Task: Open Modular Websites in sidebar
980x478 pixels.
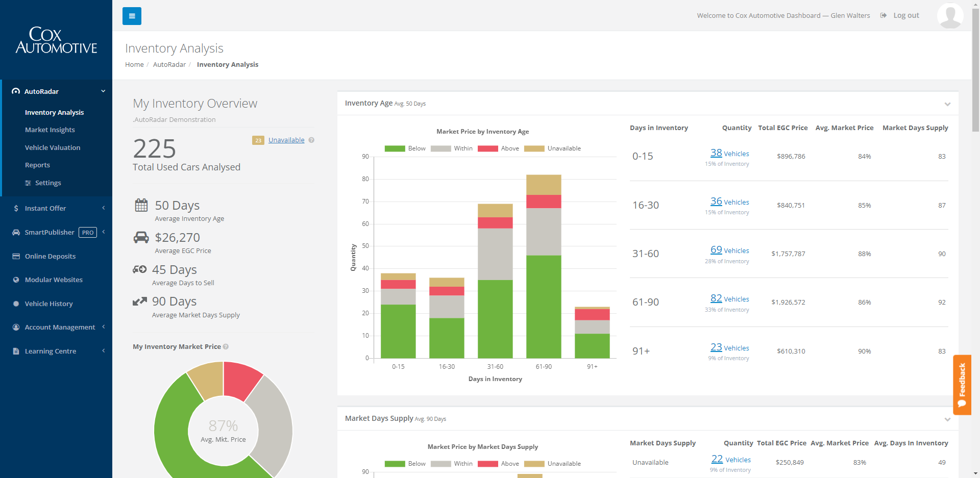Action: [54, 280]
